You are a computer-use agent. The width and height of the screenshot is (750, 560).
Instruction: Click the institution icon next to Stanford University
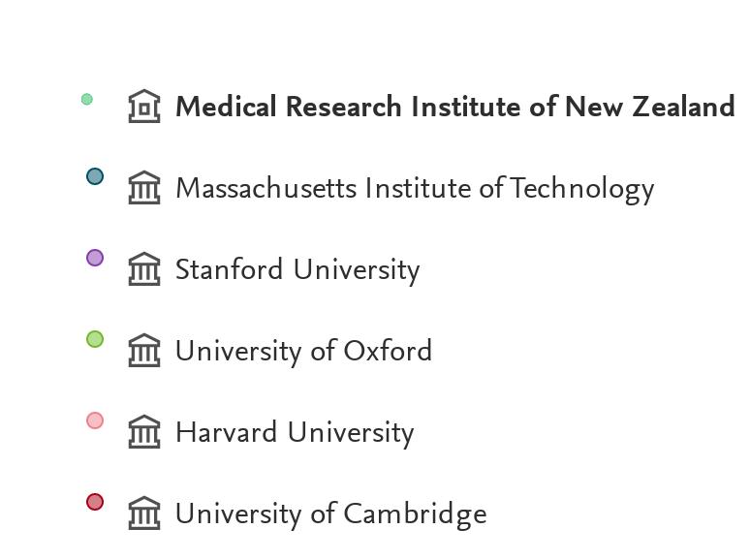(144, 269)
